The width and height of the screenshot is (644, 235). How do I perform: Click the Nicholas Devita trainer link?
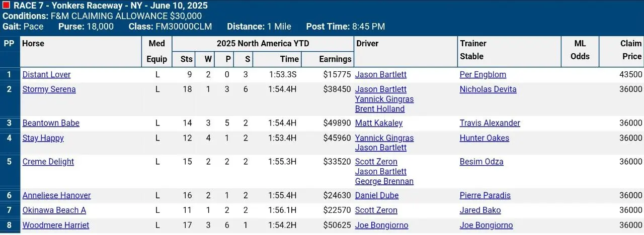(x=488, y=89)
